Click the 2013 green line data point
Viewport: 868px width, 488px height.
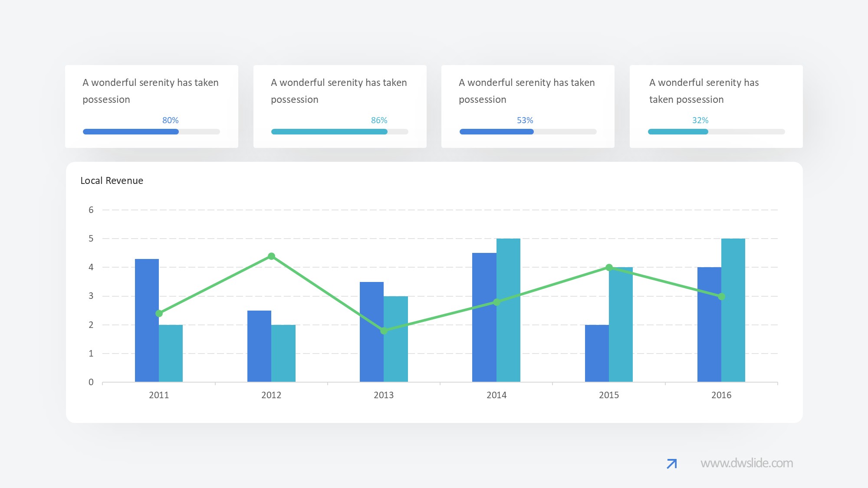pyautogui.click(x=384, y=331)
